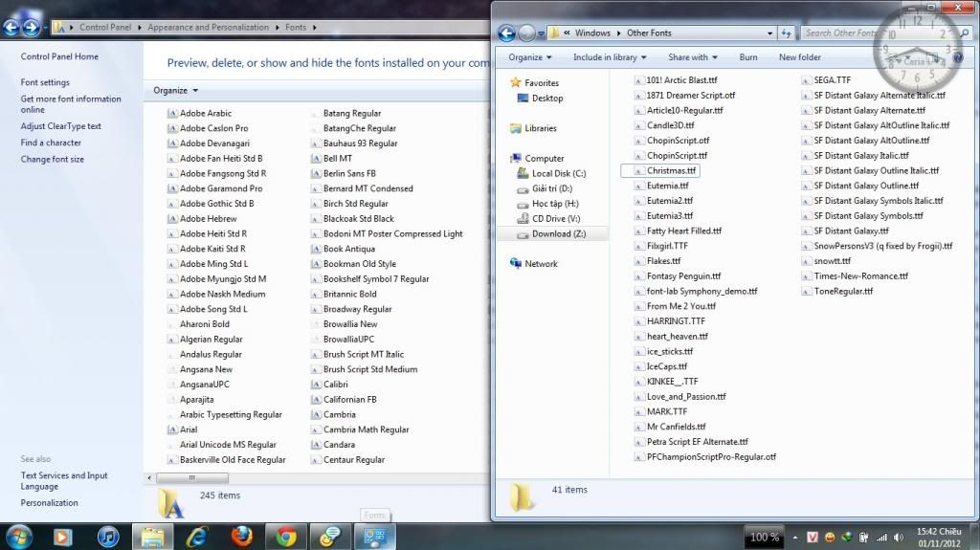Expand Windows breadcrumb arrow in Other Fonts
Screen dimensions: 980x550
pyautogui.click(x=619, y=33)
